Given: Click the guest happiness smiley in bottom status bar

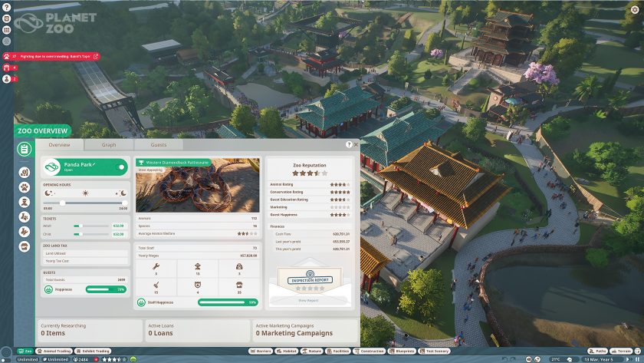Looking at the screenshot, I should [x=133, y=359].
